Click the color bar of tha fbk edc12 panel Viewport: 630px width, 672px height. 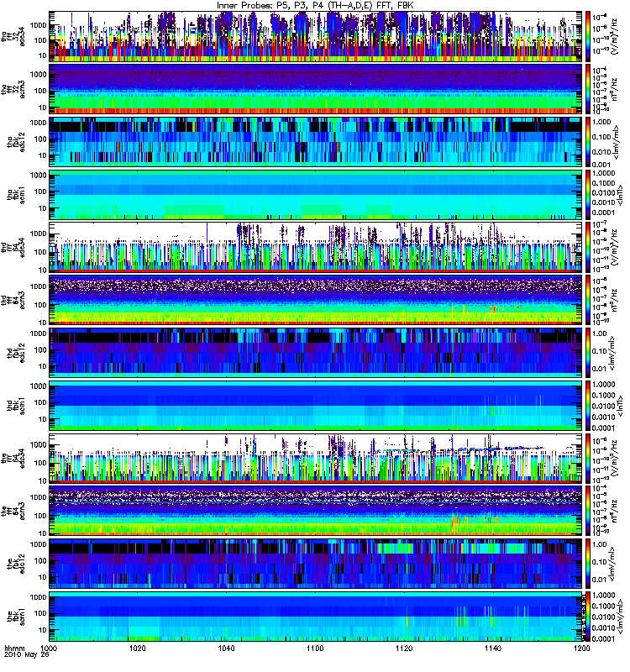588,142
